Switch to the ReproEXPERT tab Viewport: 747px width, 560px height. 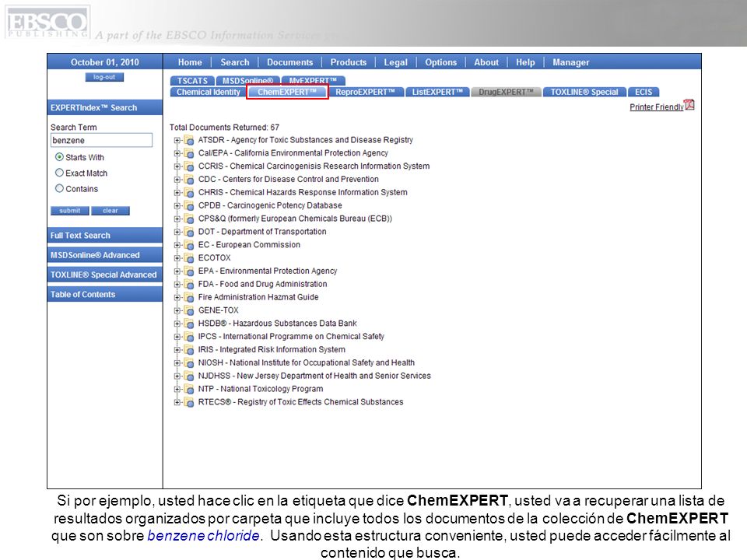pyautogui.click(x=366, y=92)
